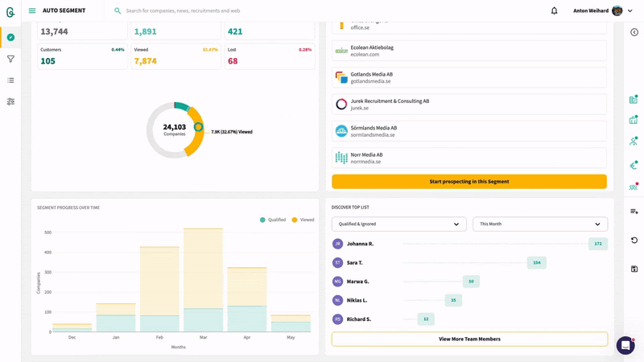
Task: Click the save disk icon in right sidebar
Action: (634, 269)
